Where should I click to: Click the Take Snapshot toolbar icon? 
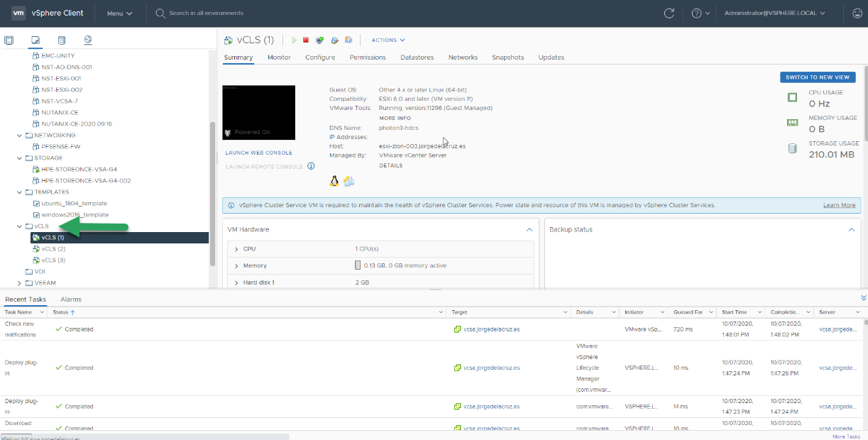348,40
